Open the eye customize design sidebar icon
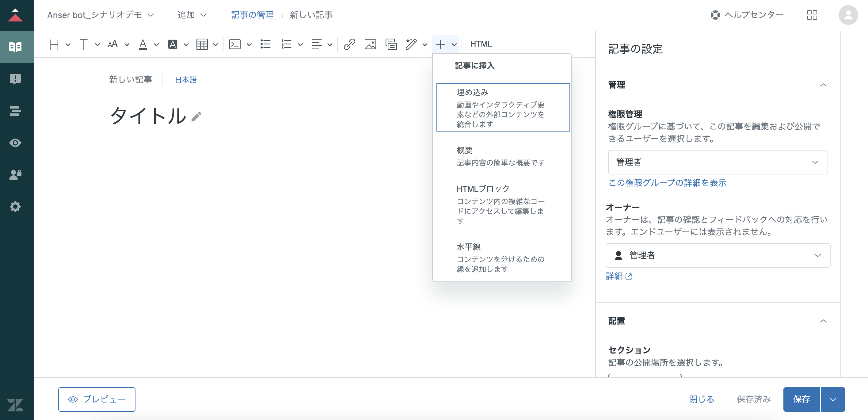 (16, 143)
